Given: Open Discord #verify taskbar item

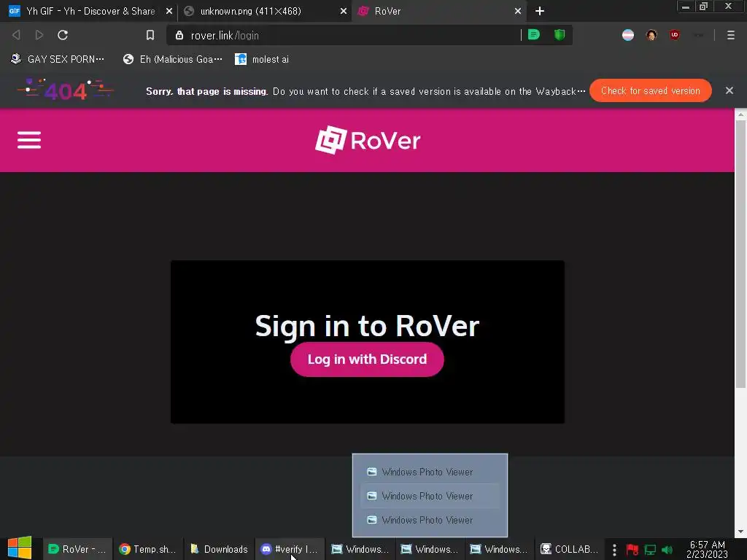Looking at the screenshot, I should (290, 549).
